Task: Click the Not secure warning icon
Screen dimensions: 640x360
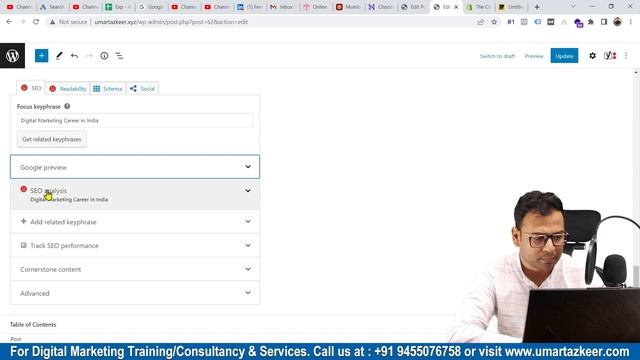Action: pos(52,22)
